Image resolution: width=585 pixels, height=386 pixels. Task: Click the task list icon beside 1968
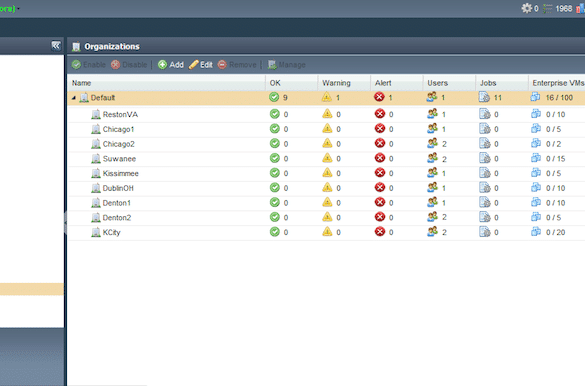(x=547, y=8)
